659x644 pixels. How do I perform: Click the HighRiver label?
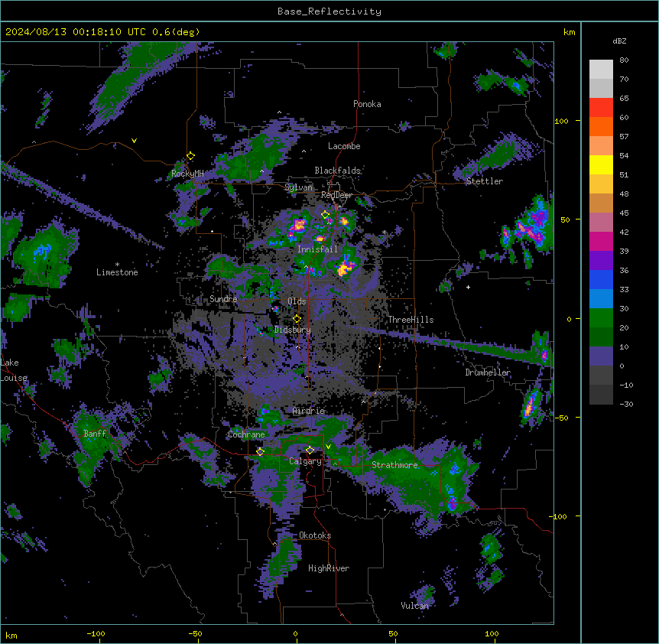click(329, 568)
